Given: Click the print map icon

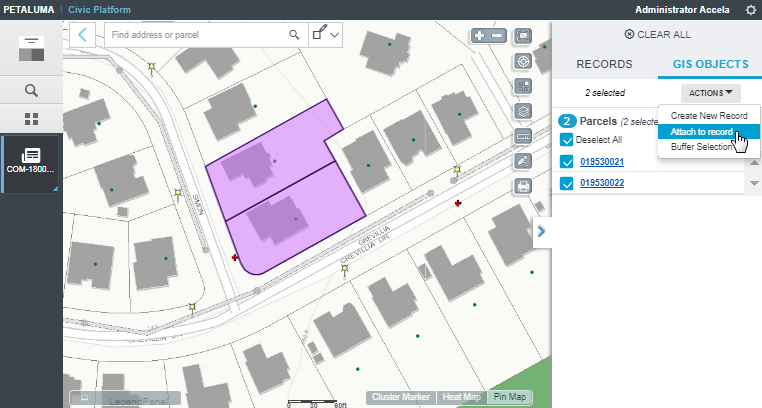Looking at the screenshot, I should coord(522,186).
